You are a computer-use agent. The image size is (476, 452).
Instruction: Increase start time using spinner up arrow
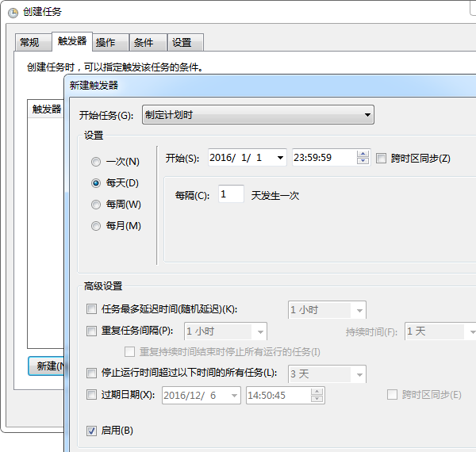[x=363, y=154]
